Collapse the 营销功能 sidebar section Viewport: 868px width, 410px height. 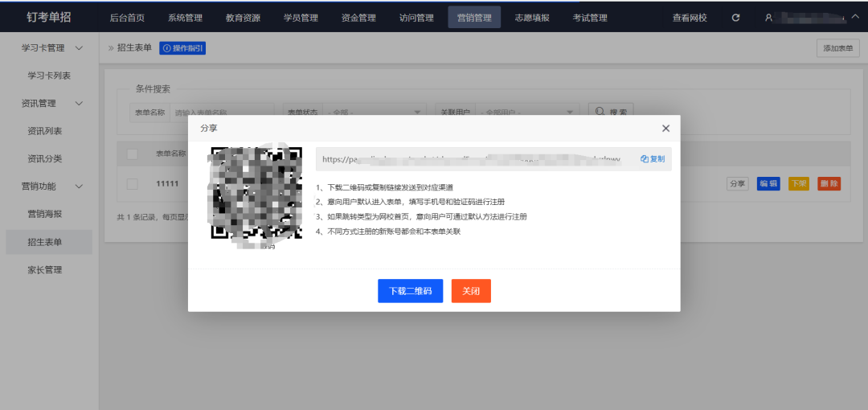(79, 187)
